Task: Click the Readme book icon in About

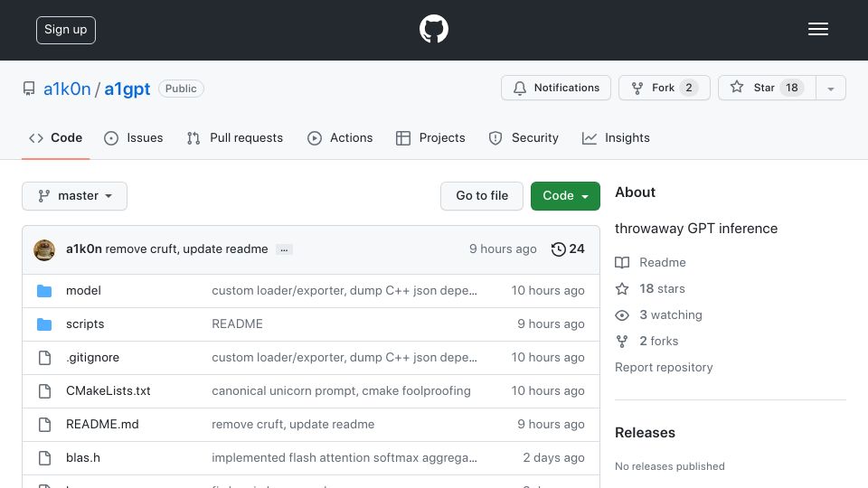Action: (x=622, y=262)
